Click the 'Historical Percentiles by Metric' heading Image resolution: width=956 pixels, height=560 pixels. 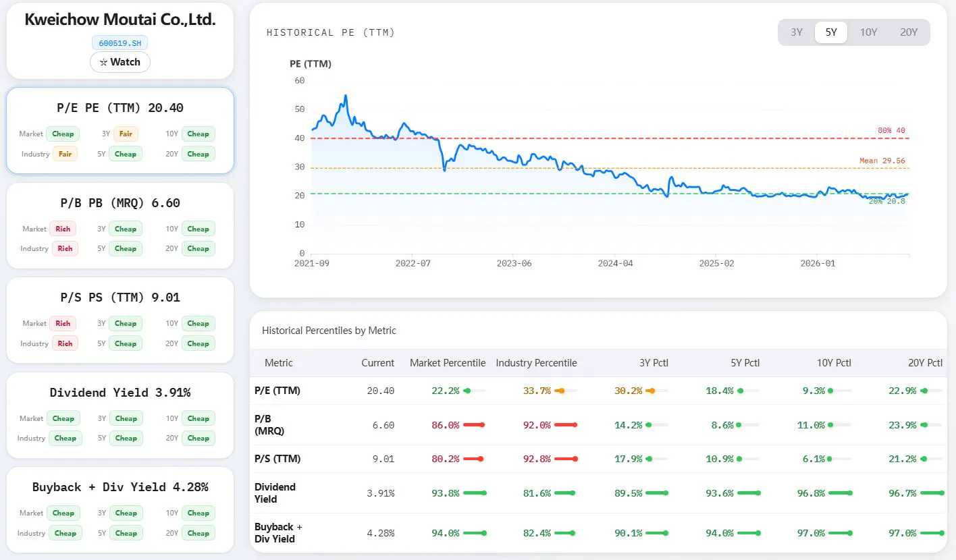tap(329, 331)
